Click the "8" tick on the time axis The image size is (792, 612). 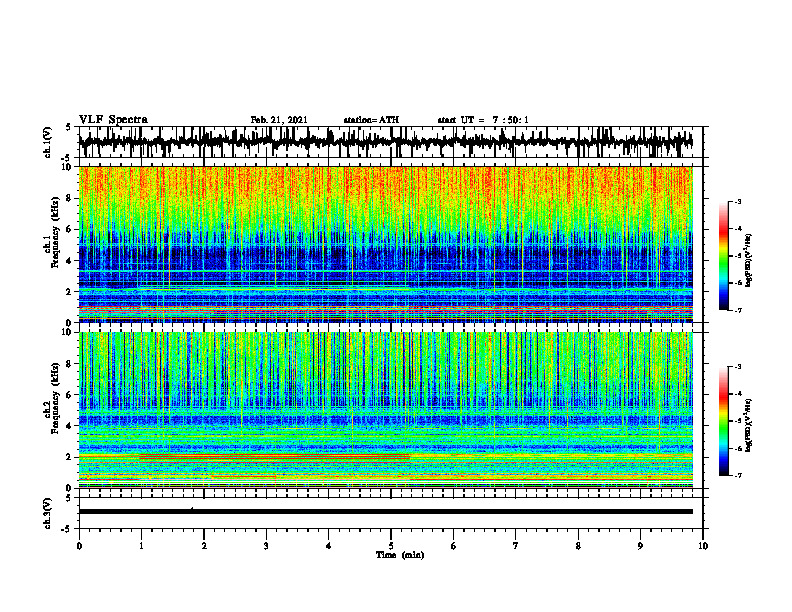pos(578,546)
